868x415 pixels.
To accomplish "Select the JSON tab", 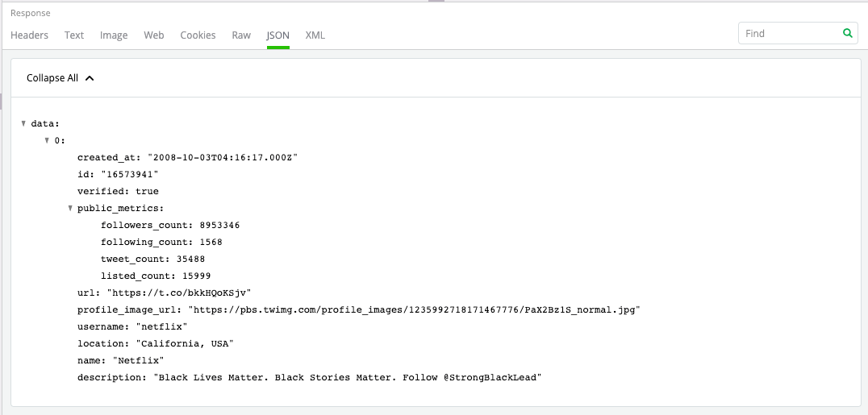I will (x=278, y=35).
